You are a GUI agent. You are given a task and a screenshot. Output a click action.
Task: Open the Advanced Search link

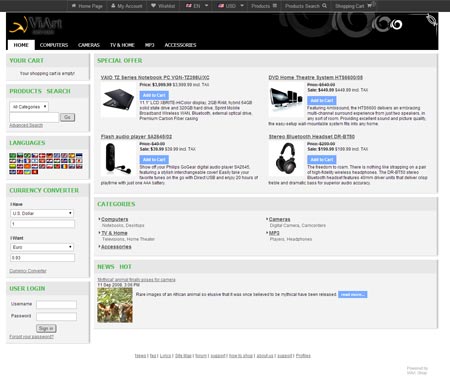(26, 125)
